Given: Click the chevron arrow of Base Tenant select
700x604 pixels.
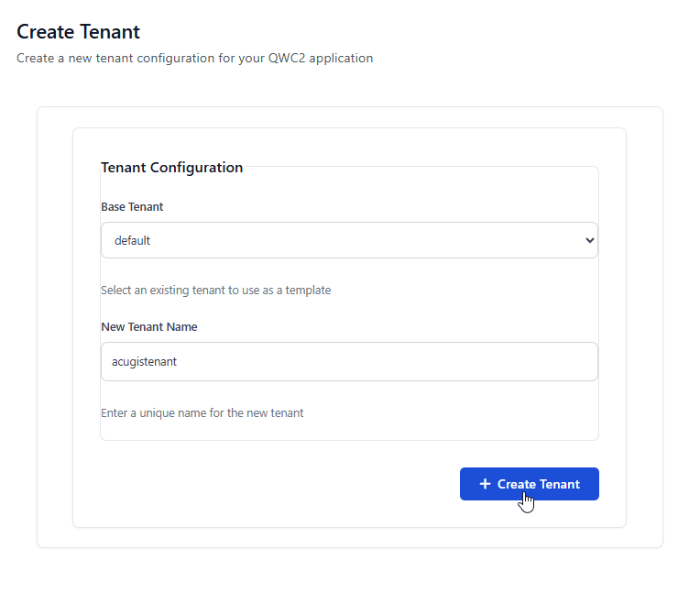Looking at the screenshot, I should 589,240.
